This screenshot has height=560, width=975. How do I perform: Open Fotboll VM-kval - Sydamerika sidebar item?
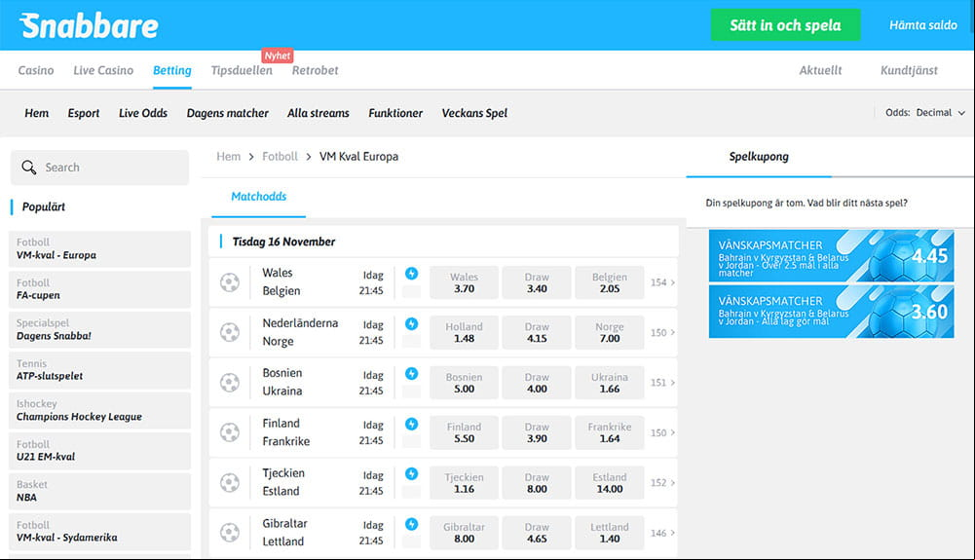(x=99, y=532)
